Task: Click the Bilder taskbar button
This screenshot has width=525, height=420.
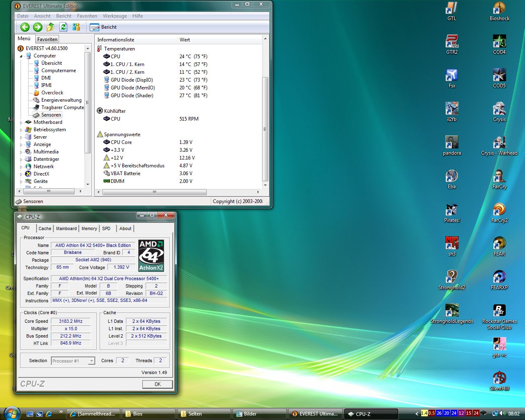Action: click(x=259, y=414)
